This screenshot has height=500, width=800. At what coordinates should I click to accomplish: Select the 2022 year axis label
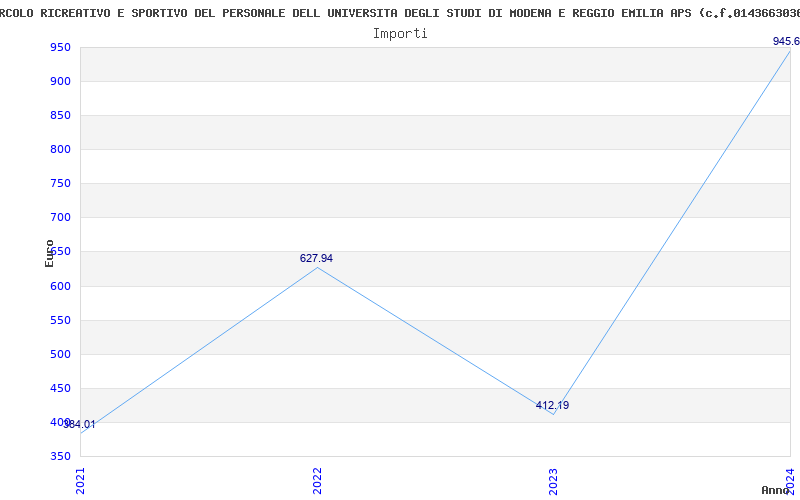[x=317, y=481]
